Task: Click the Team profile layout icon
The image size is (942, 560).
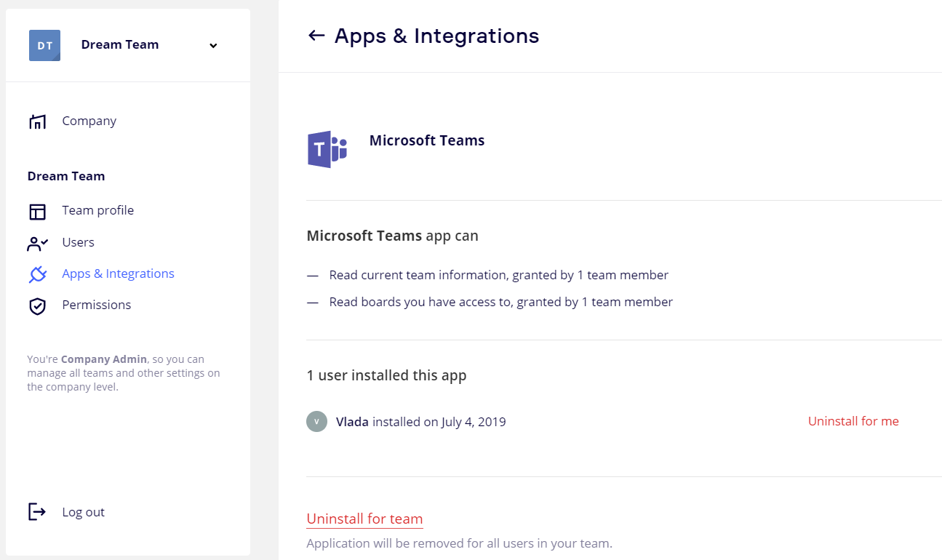Action: pyautogui.click(x=37, y=211)
